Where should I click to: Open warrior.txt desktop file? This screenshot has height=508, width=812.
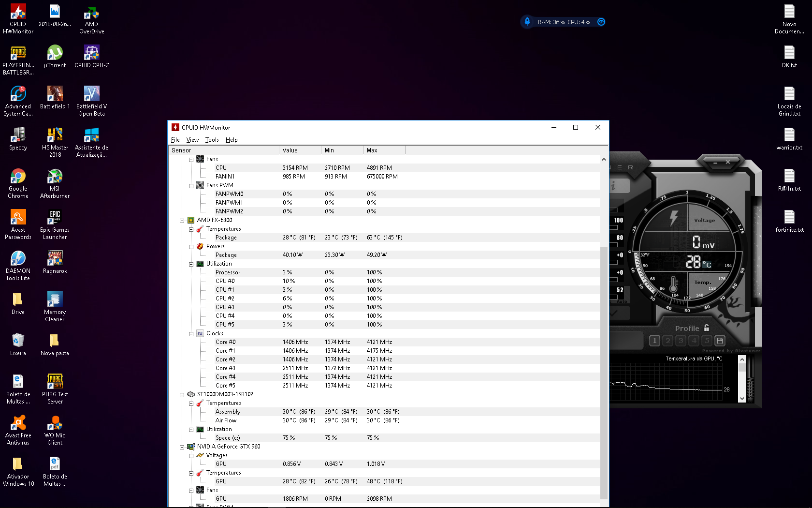click(789, 139)
